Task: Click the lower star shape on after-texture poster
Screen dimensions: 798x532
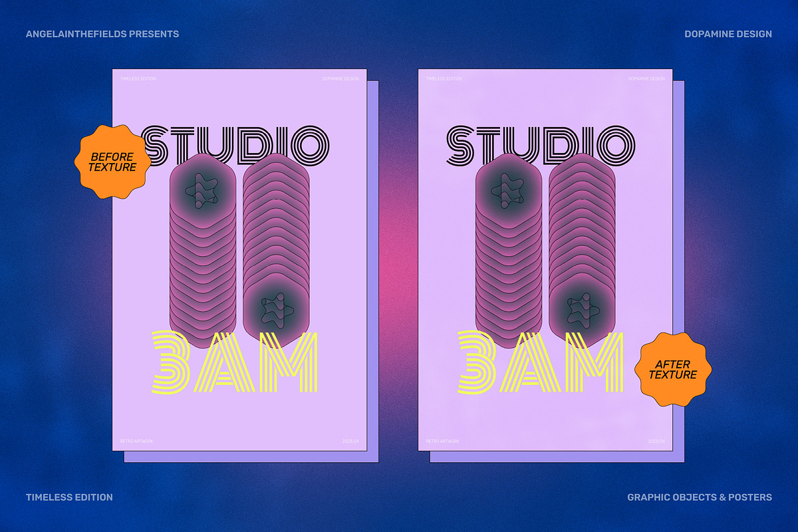Action: [x=582, y=311]
